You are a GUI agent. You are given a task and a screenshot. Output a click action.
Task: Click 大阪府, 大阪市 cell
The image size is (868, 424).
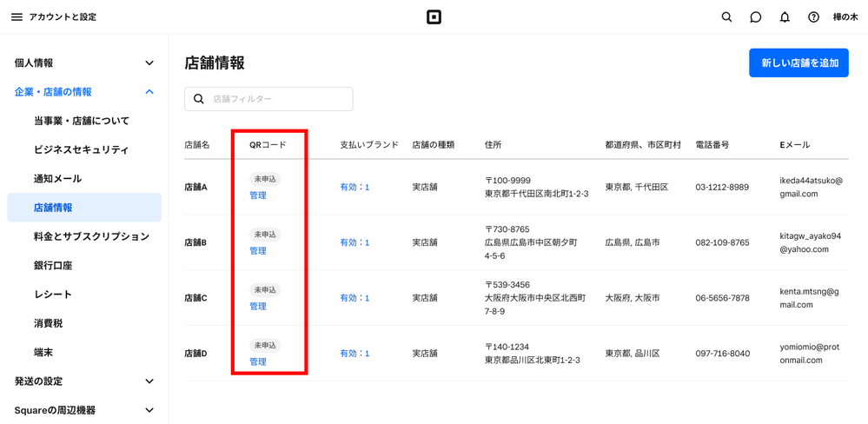(633, 298)
